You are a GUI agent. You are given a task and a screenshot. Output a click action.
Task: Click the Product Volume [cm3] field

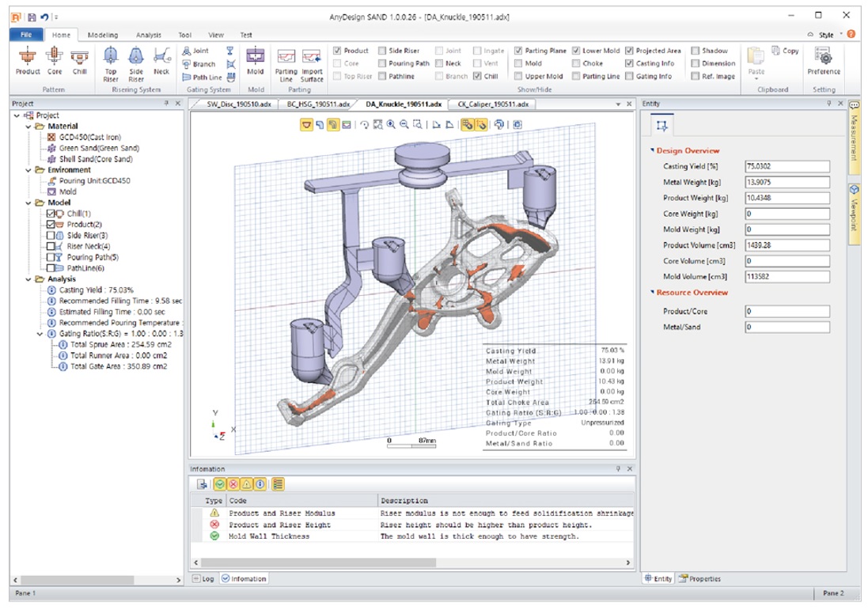point(787,244)
